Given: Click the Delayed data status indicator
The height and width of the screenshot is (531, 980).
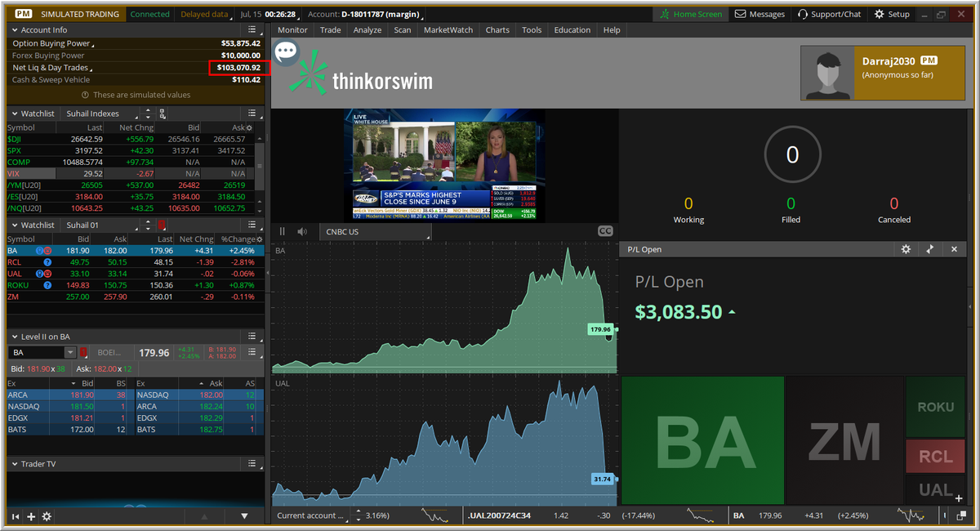Looking at the screenshot, I should pyautogui.click(x=204, y=14).
